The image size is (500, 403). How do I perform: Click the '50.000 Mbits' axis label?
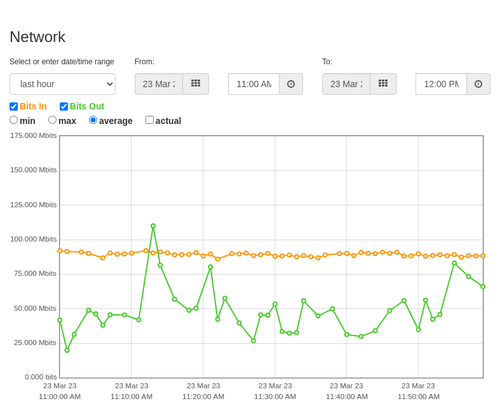point(35,308)
